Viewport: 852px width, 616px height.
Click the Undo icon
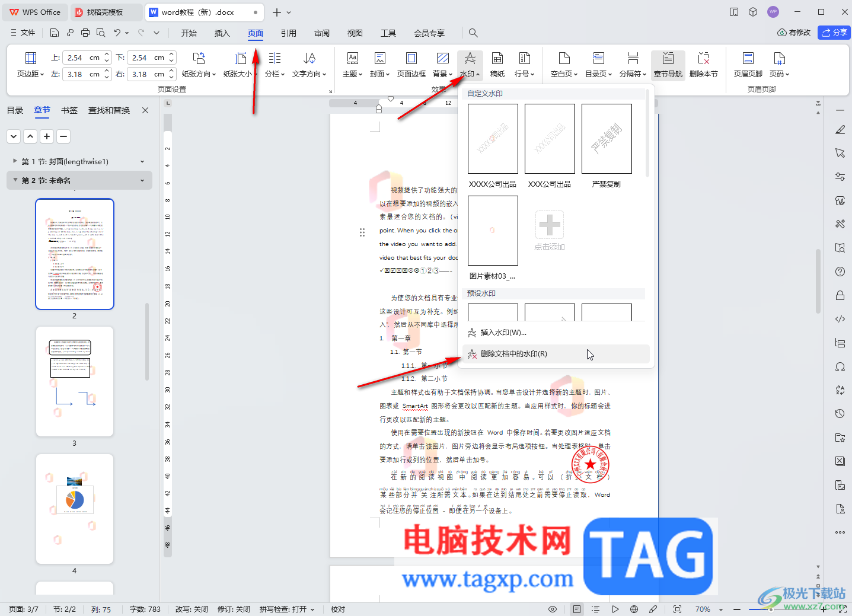point(117,33)
